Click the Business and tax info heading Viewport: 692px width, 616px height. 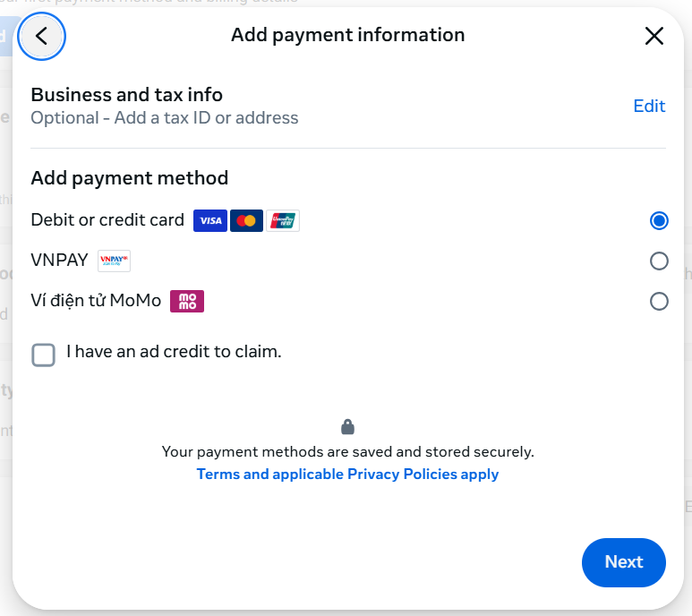pos(126,94)
